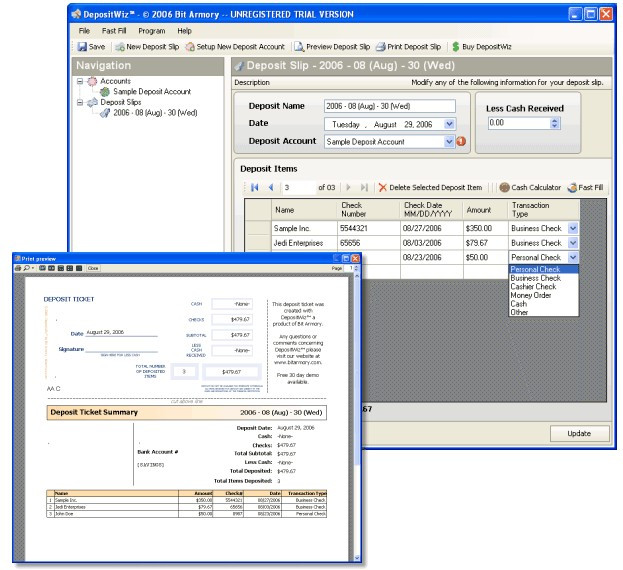The height and width of the screenshot is (570, 623).
Task: Open the Cash Calculator
Action: click(530, 187)
